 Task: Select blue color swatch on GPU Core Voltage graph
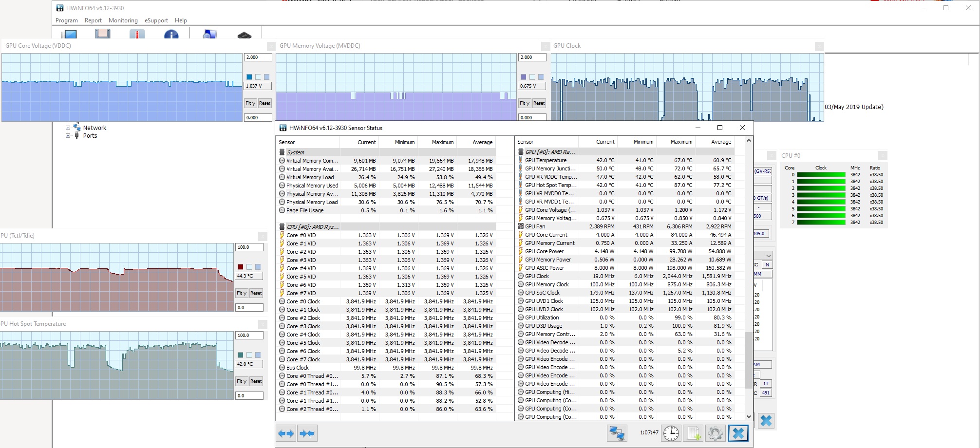[x=249, y=77]
